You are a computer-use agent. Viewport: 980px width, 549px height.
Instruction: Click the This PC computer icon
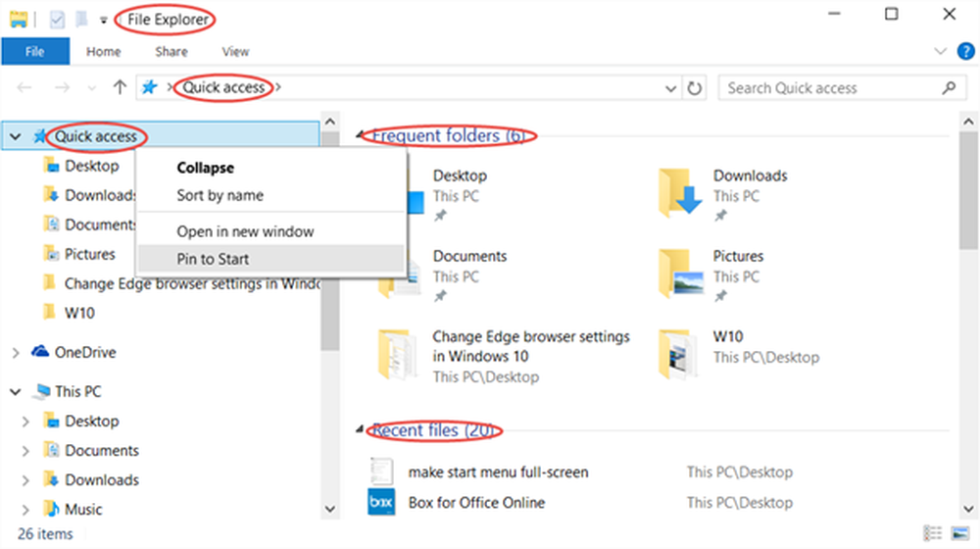[42, 391]
